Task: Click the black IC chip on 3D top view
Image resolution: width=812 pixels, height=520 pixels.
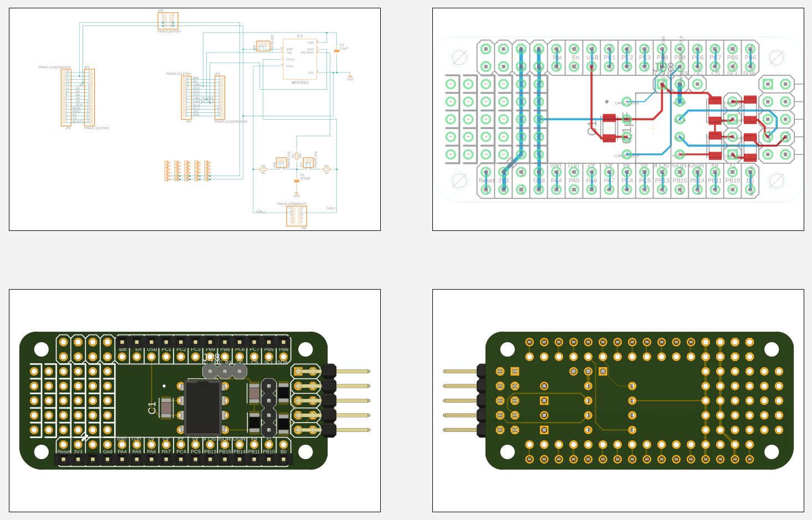Action: (x=202, y=407)
